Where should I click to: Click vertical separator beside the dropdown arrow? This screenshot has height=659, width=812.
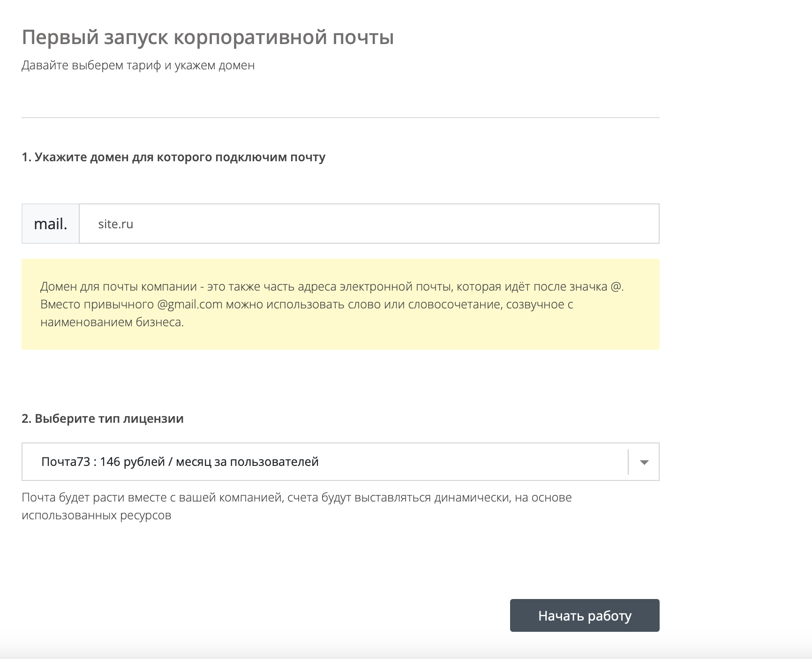tap(628, 462)
